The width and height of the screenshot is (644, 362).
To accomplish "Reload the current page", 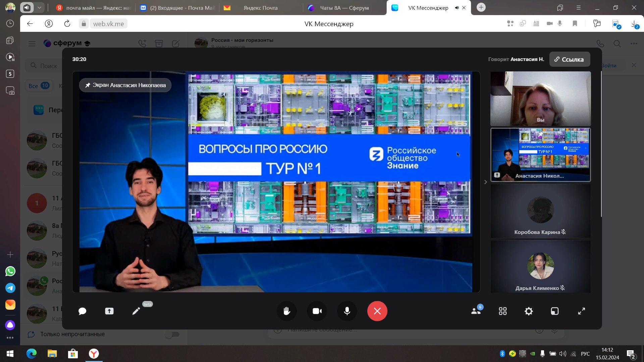I will pos(67,23).
